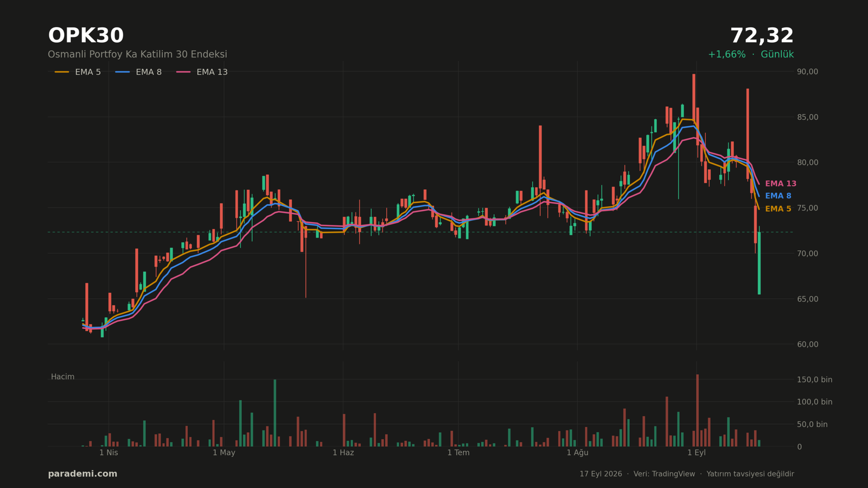
Task: Click the 'Yatırım tavsiyesi değildir' disclaimer
Action: pyautogui.click(x=750, y=474)
